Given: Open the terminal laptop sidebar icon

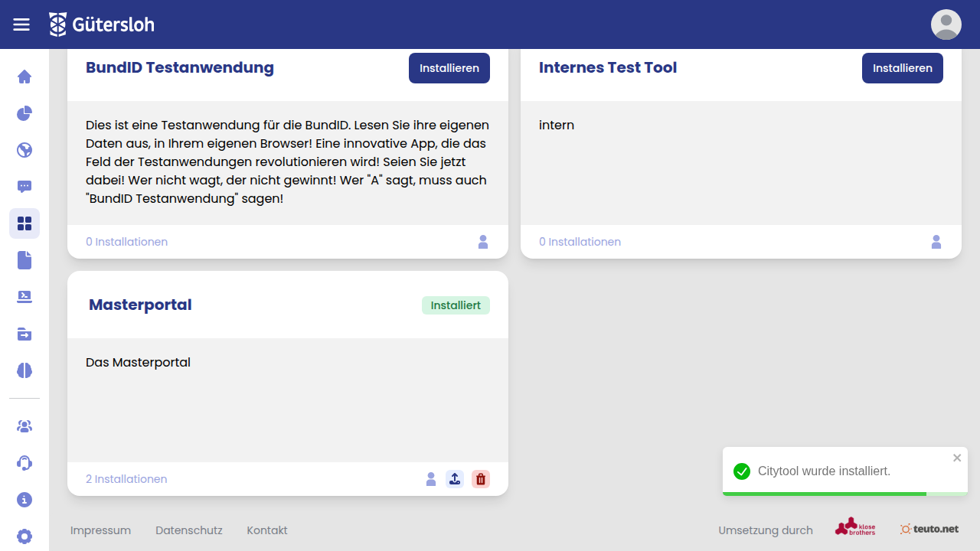Looking at the screenshot, I should (24, 297).
